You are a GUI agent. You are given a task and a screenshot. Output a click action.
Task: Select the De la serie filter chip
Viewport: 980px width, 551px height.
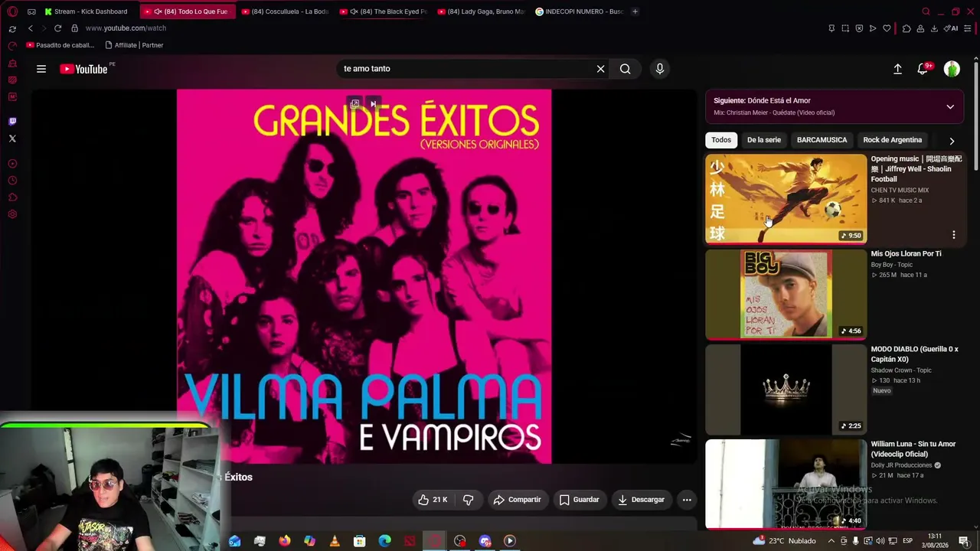click(764, 140)
